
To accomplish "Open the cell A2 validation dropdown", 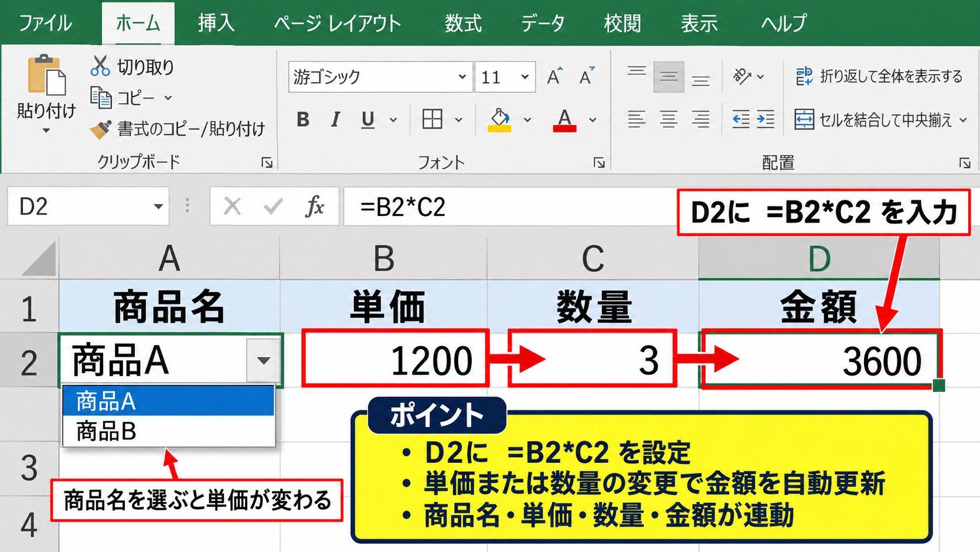I will click(264, 360).
